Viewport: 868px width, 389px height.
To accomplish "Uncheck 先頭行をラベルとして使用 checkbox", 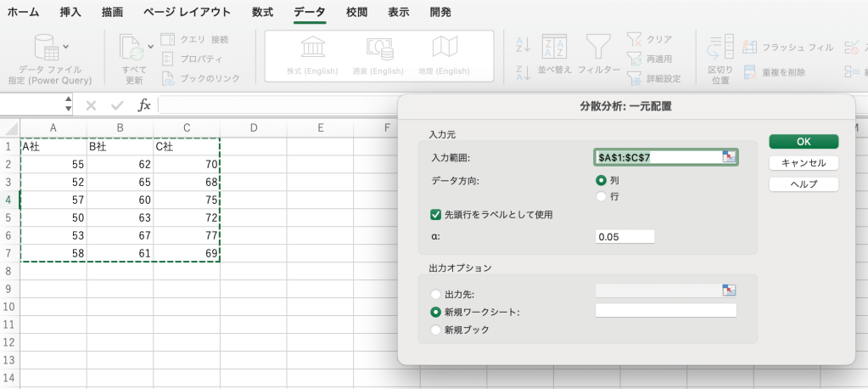I will [436, 215].
